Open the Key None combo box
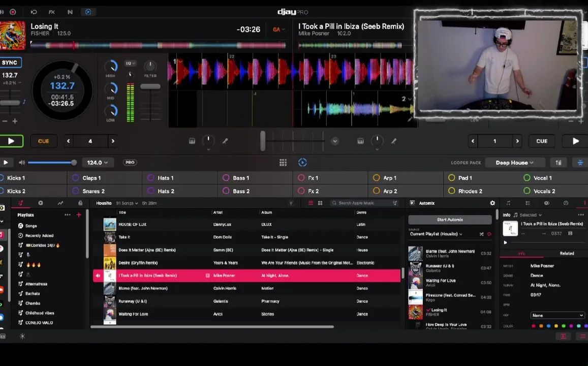The image size is (588, 366). pyautogui.click(x=558, y=315)
